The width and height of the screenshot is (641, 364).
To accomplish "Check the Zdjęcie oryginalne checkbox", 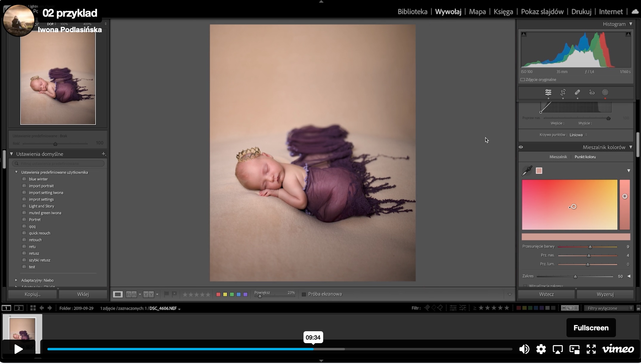I will [x=523, y=80].
